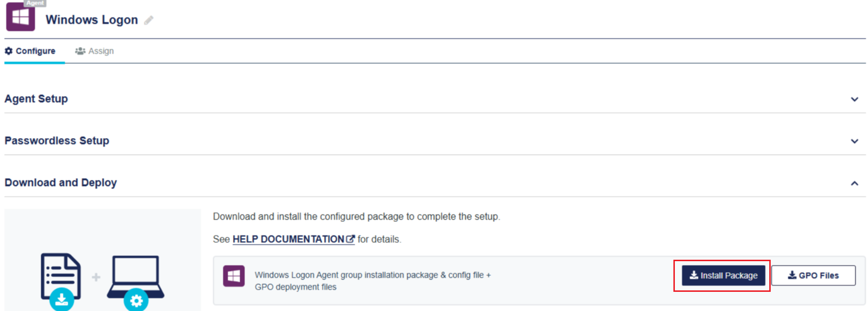Open the Configure tab
Screen dimensions: 868x311
(x=31, y=51)
